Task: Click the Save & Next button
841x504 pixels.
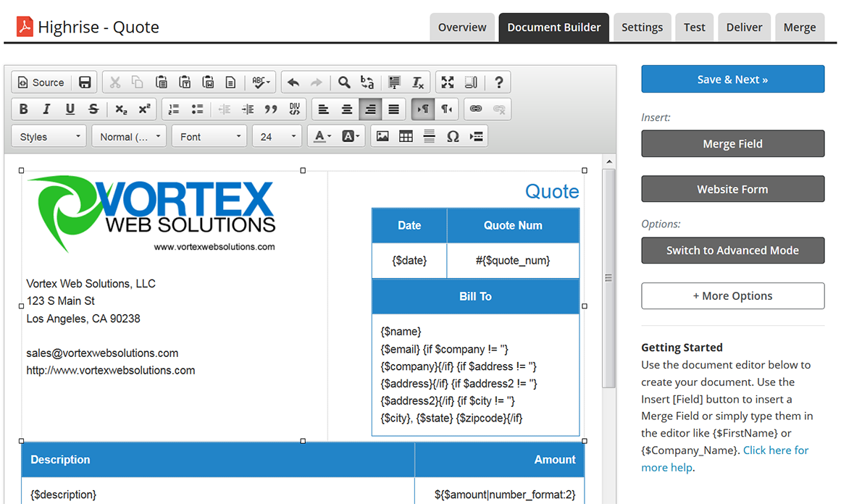Action: pos(732,79)
